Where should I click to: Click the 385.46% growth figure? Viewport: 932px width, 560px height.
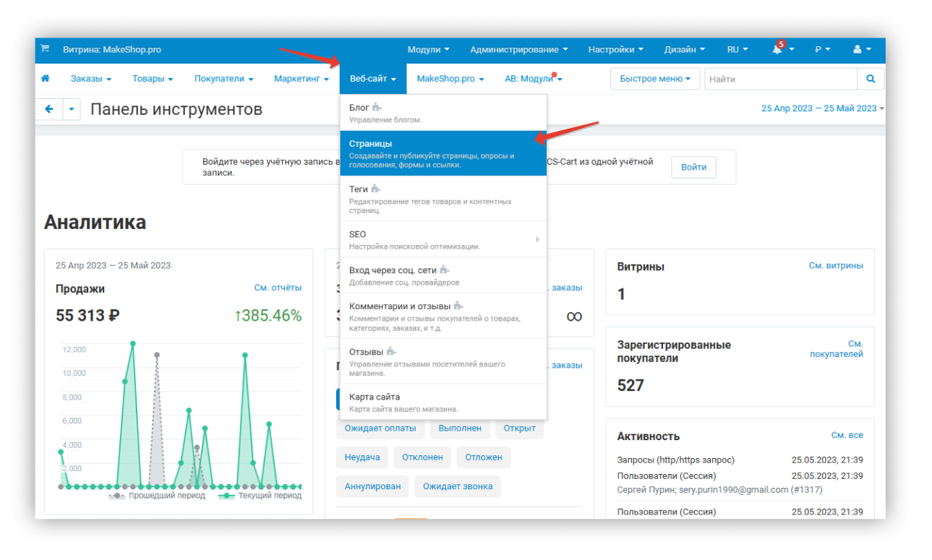[x=268, y=316]
